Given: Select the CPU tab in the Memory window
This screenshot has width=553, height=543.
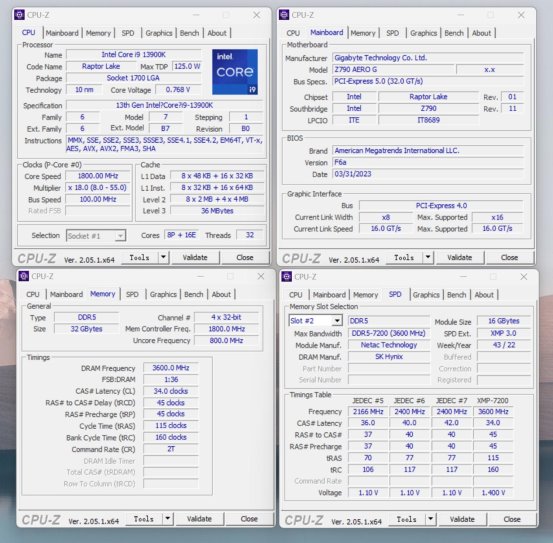Looking at the screenshot, I should click(33, 294).
